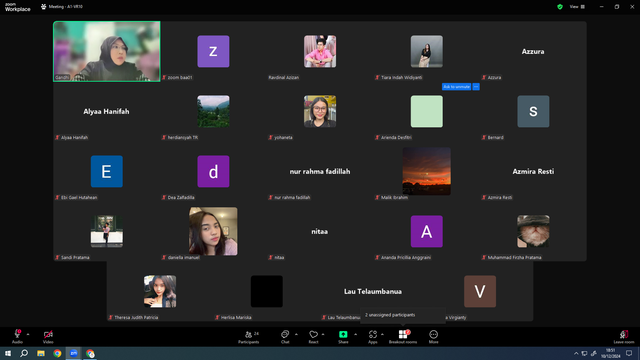This screenshot has width=640, height=360.
Task: Select Ravdinal Azizan's profile picture
Action: pos(320,51)
